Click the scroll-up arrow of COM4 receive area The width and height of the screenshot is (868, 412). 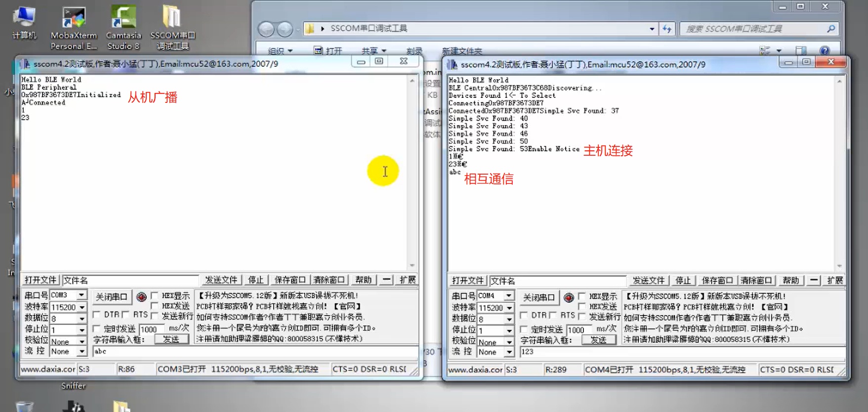tap(839, 81)
